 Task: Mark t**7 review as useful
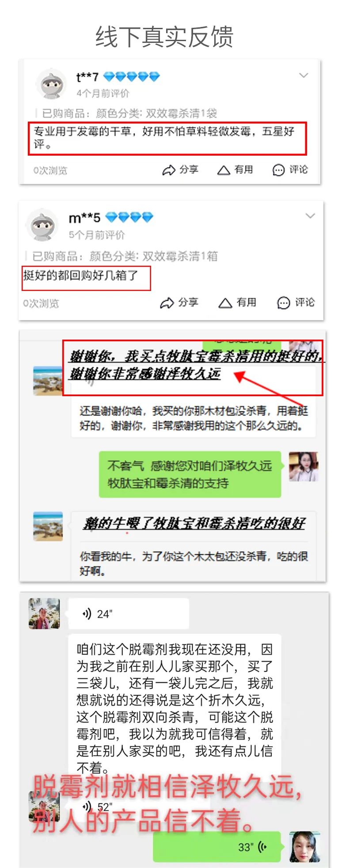(x=235, y=170)
